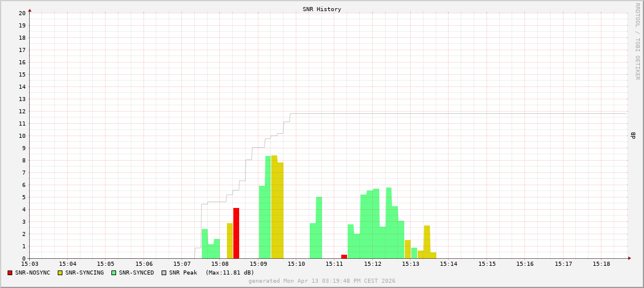
Task: Click the yellow SNR-SYNCING legend swatch
Action: point(60,273)
